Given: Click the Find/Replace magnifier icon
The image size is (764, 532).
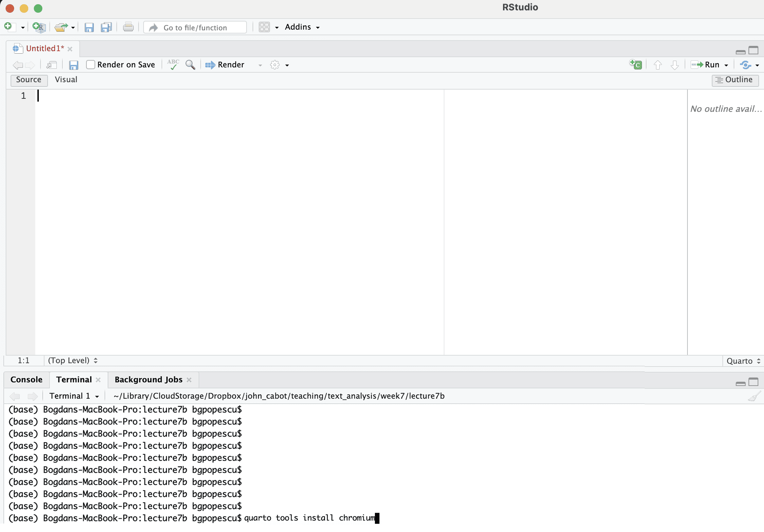Looking at the screenshot, I should [x=190, y=65].
